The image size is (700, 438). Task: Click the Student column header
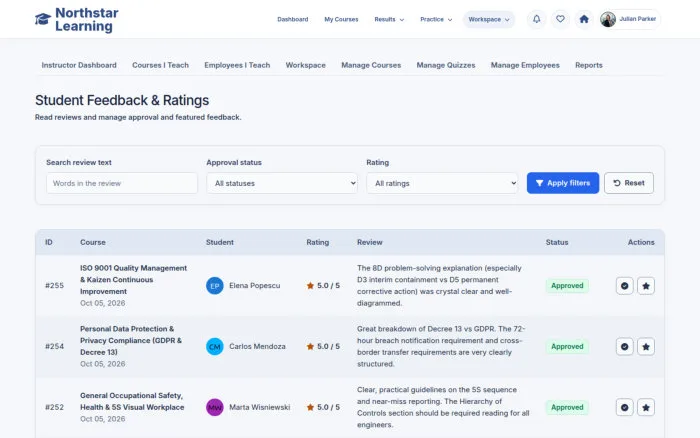pos(220,242)
